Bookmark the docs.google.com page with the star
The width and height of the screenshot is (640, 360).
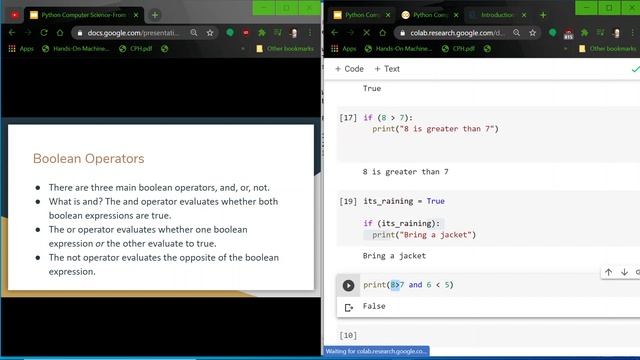pyautogui.click(x=210, y=33)
